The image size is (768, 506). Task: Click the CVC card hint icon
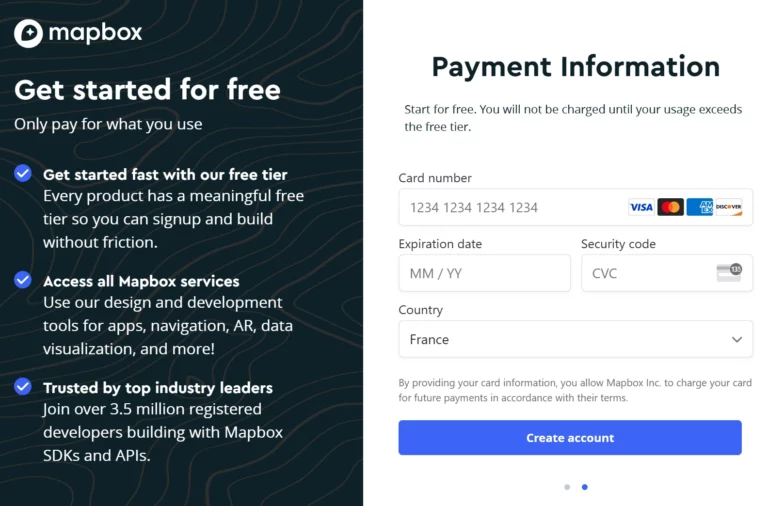click(729, 272)
